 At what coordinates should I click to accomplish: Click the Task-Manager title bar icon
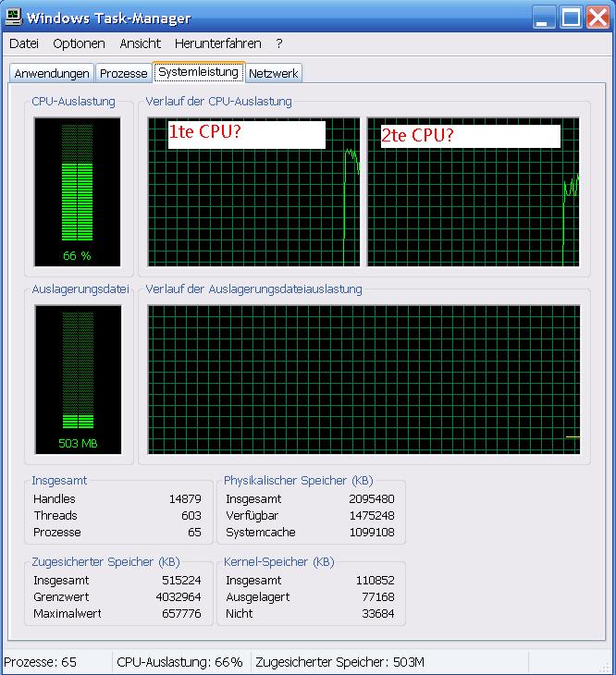(x=13, y=18)
